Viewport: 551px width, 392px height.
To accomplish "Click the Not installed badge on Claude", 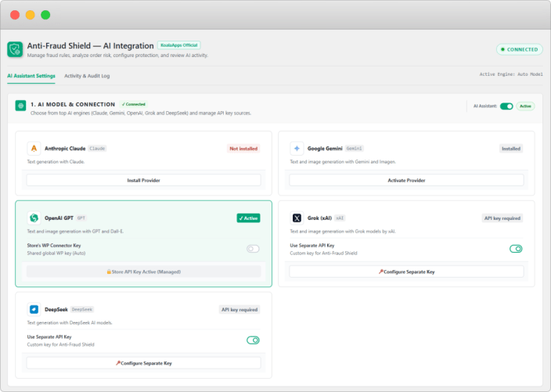I will 243,149.
